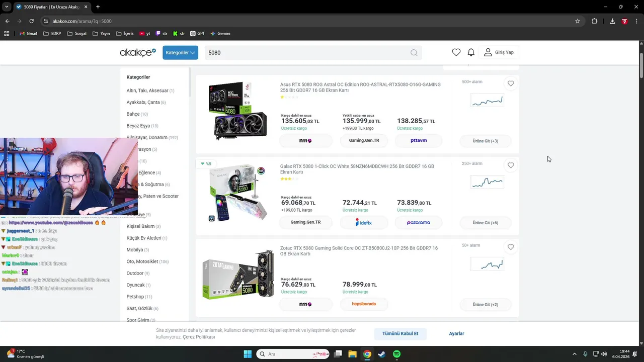
Task: Select n11 seller for Zotac card
Action: pyautogui.click(x=305, y=304)
